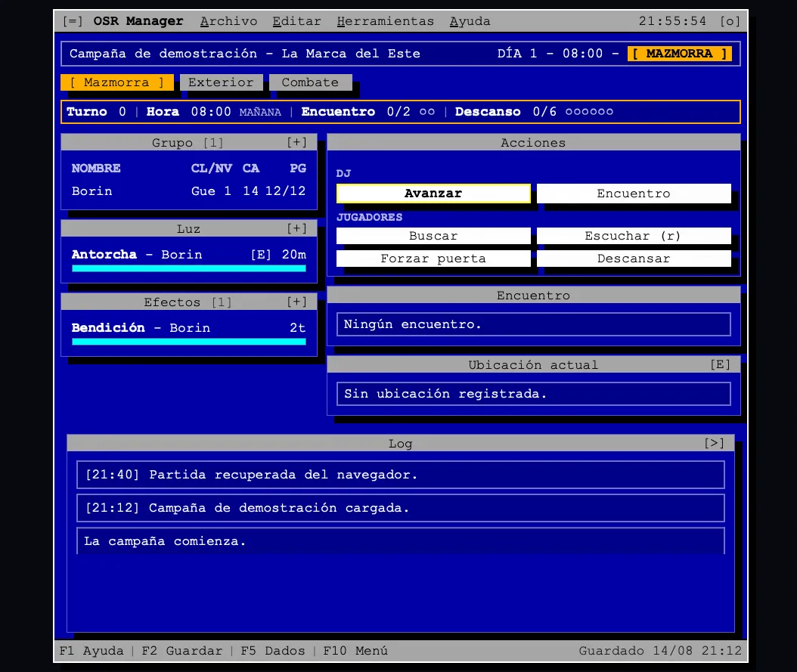Click the Antorcha duration bar
Image resolution: width=797 pixels, height=672 pixels.
[x=189, y=268]
